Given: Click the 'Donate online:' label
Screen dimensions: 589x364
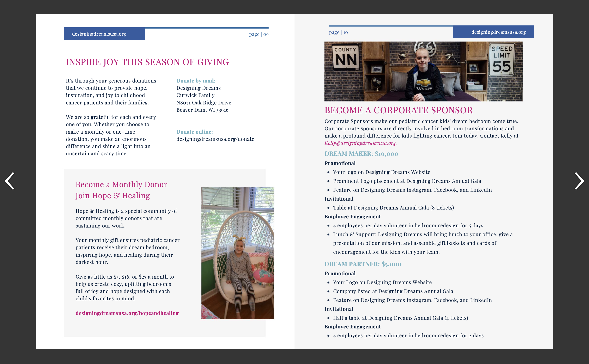Looking at the screenshot, I should (x=194, y=132).
